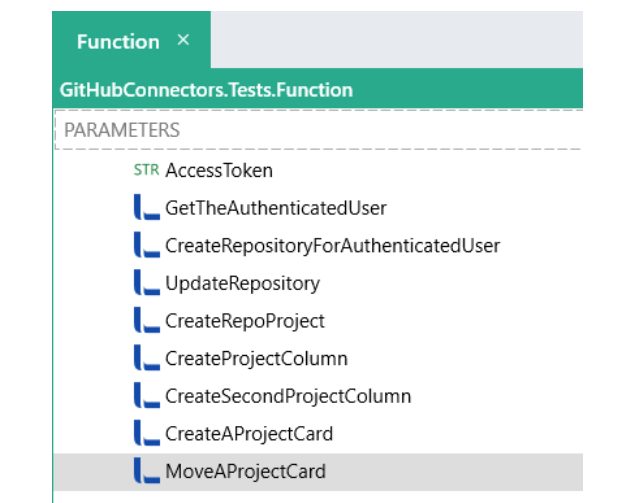This screenshot has height=503, width=620.
Task: Select the UpdateRepository step
Action: [242, 284]
